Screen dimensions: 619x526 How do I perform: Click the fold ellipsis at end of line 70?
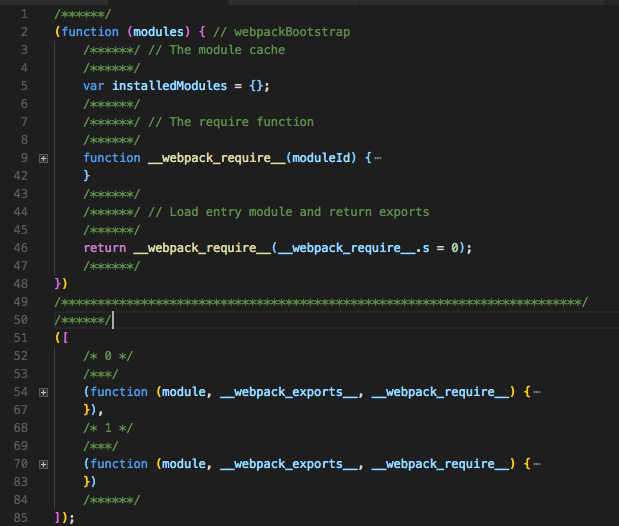tap(536, 464)
